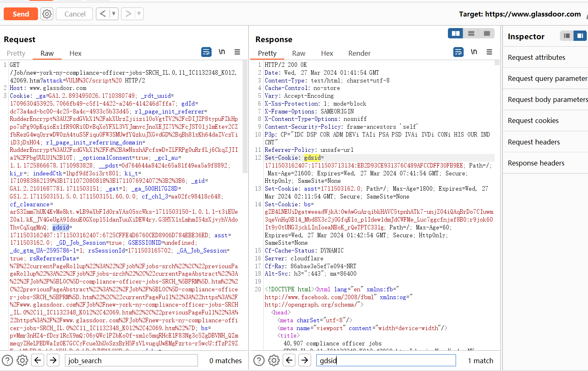Jump to next match in Response search
The image size is (588, 371).
point(305,360)
